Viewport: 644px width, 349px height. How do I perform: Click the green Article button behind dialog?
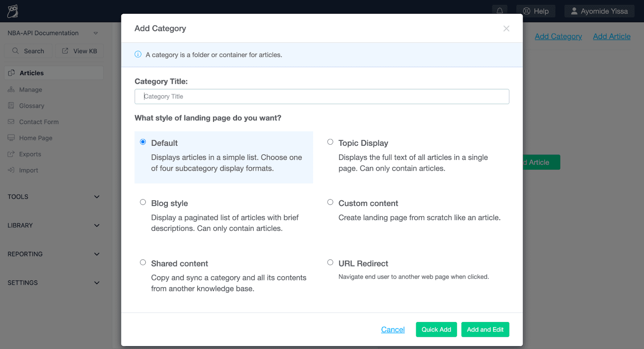click(541, 162)
